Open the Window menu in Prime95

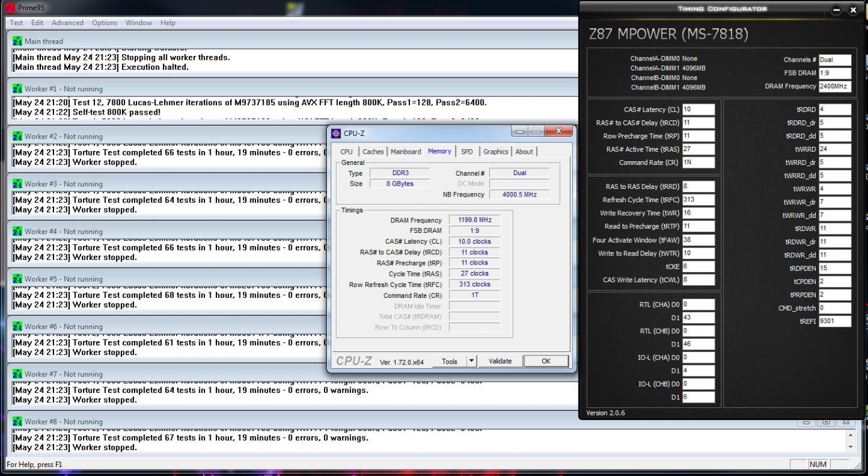click(x=138, y=23)
